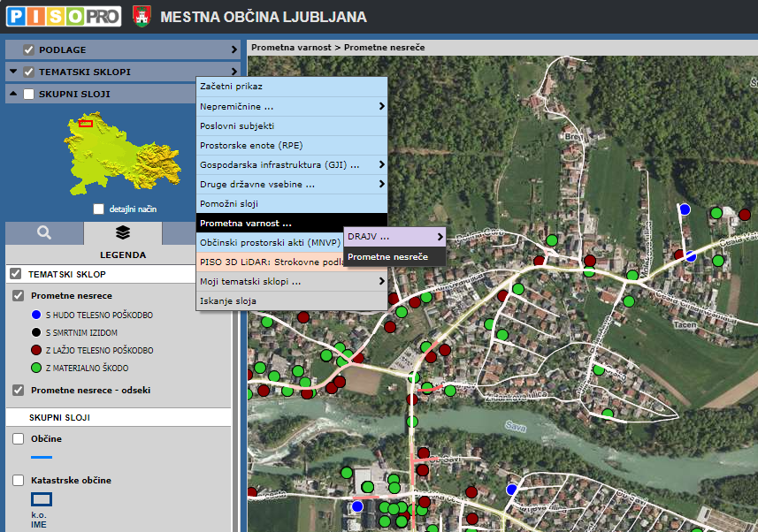Click the blue Občine line symbol
758x532 pixels.
click(x=42, y=457)
